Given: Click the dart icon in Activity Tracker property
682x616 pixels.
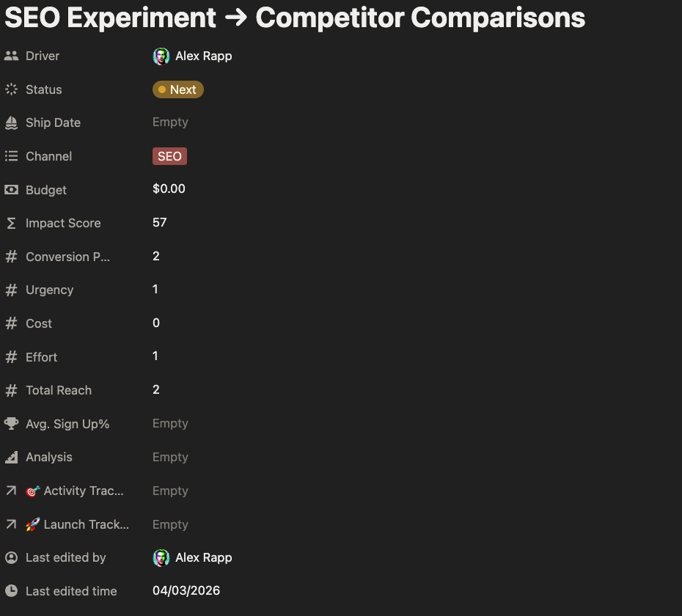Looking at the screenshot, I should (x=32, y=490).
